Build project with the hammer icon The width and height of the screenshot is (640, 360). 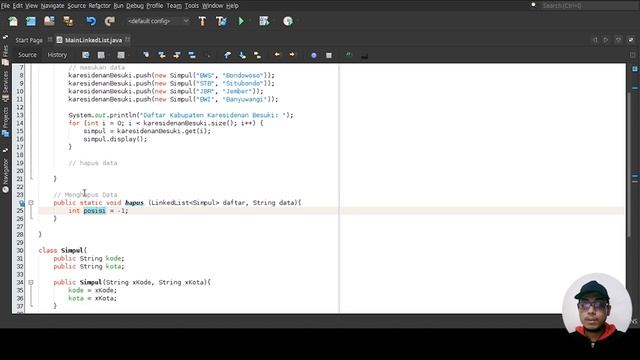pos(202,21)
